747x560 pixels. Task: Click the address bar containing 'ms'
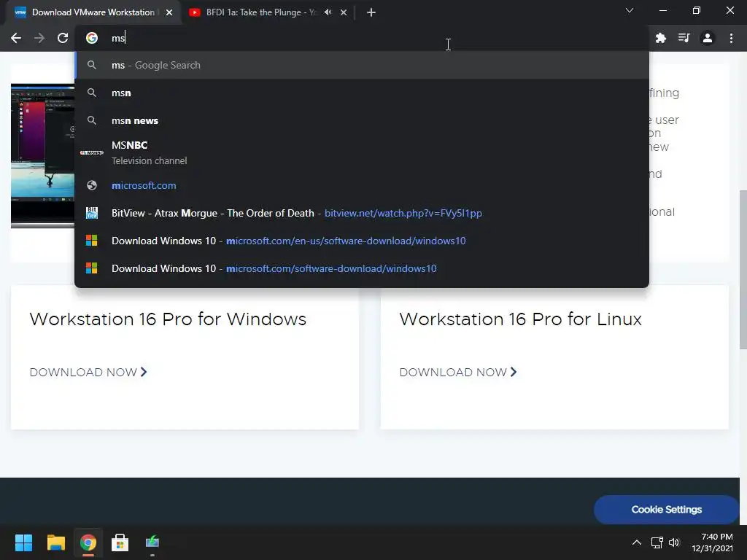(362, 38)
